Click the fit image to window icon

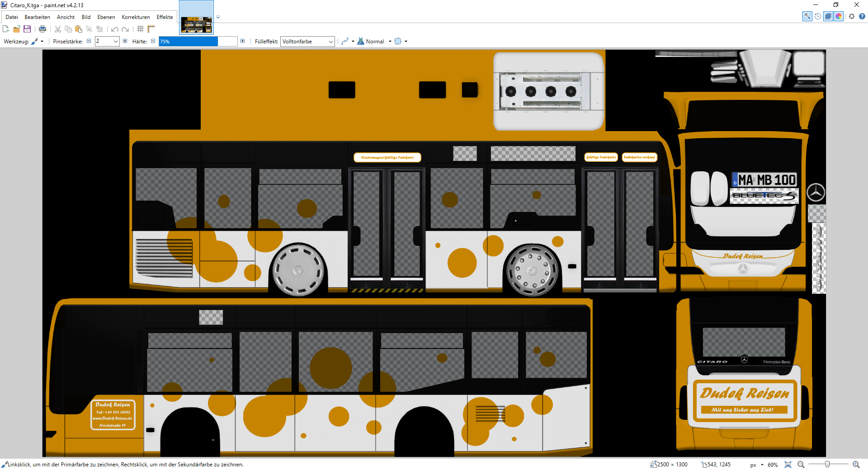pos(788,465)
